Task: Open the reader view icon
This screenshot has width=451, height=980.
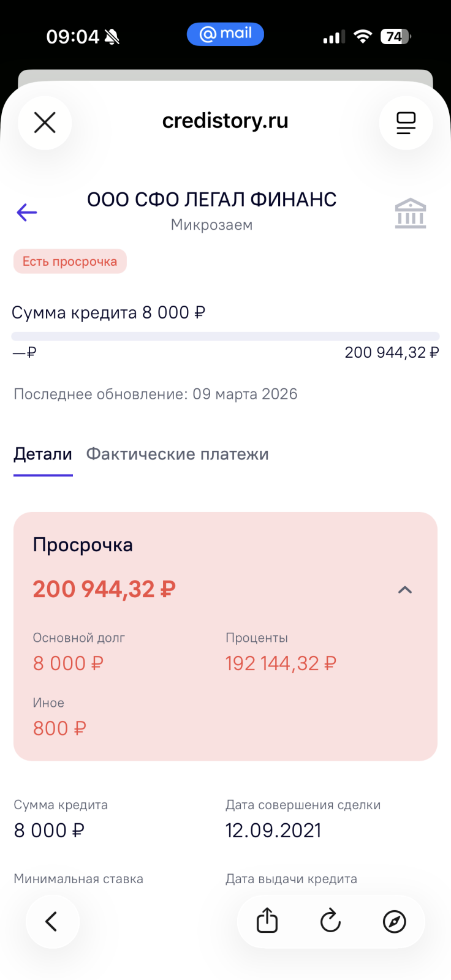Action: (x=406, y=123)
